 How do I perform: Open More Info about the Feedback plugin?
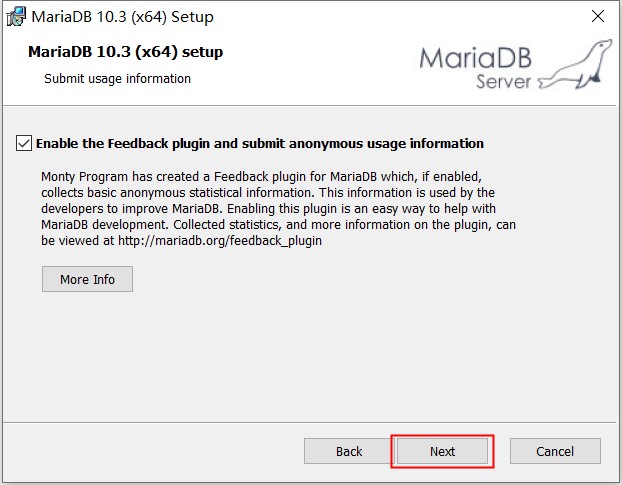click(87, 279)
